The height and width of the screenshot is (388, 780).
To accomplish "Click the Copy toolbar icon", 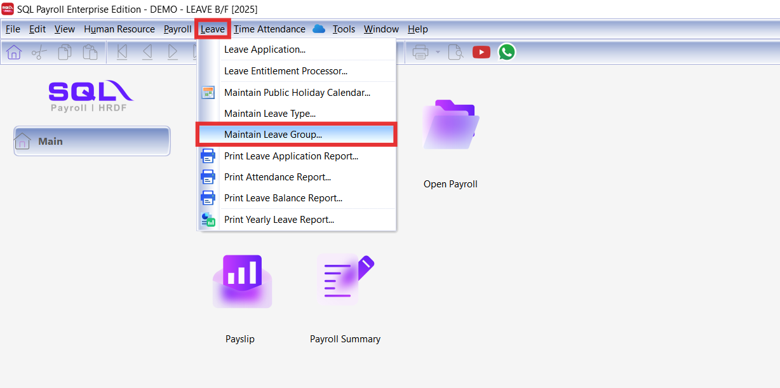I will [65, 52].
